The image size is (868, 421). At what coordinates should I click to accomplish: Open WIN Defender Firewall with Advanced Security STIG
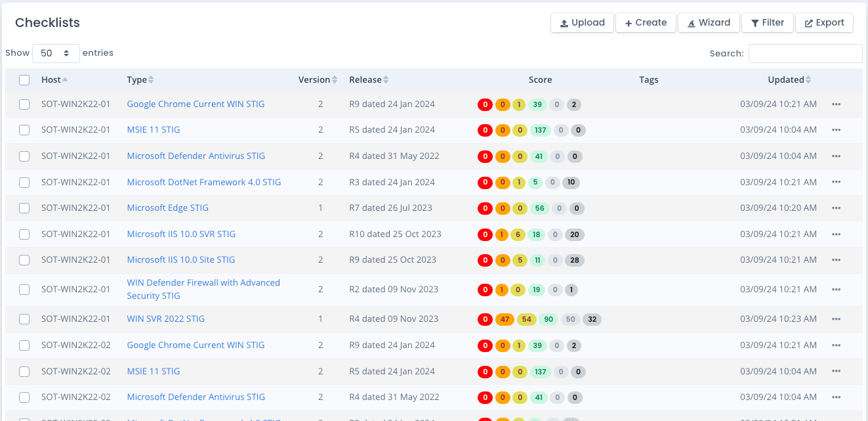pyautogui.click(x=203, y=290)
